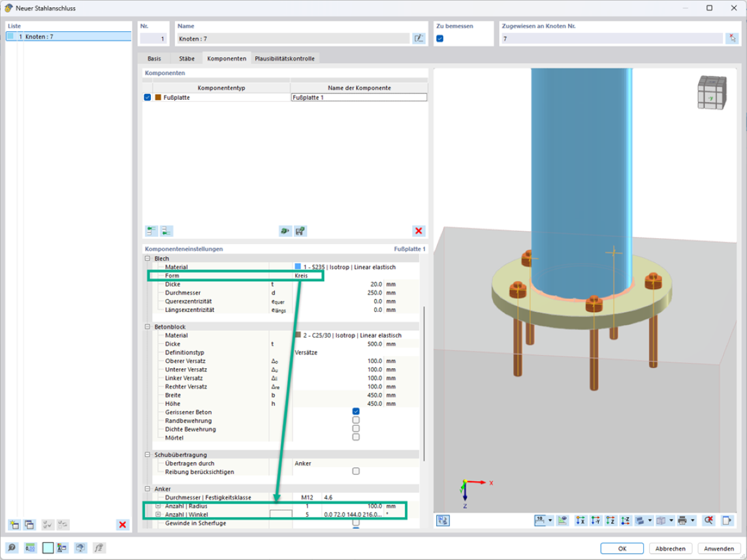The image size is (747, 560).
Task: Click the display monitor icon in the bottom bar
Action: click(80, 548)
